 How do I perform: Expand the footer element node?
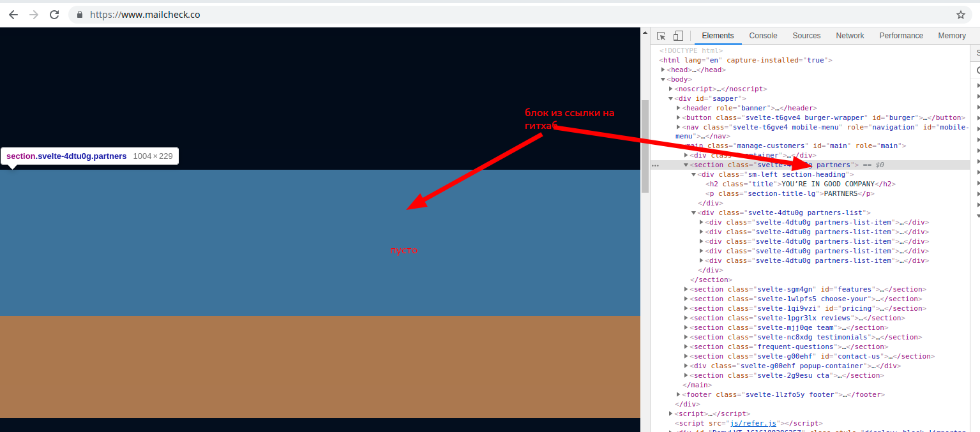[678, 394]
